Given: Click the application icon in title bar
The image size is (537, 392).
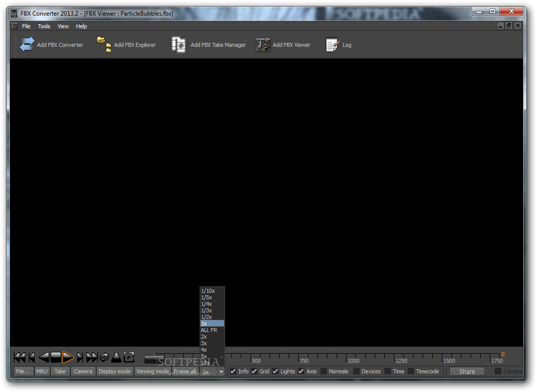Looking at the screenshot, I should [x=14, y=14].
